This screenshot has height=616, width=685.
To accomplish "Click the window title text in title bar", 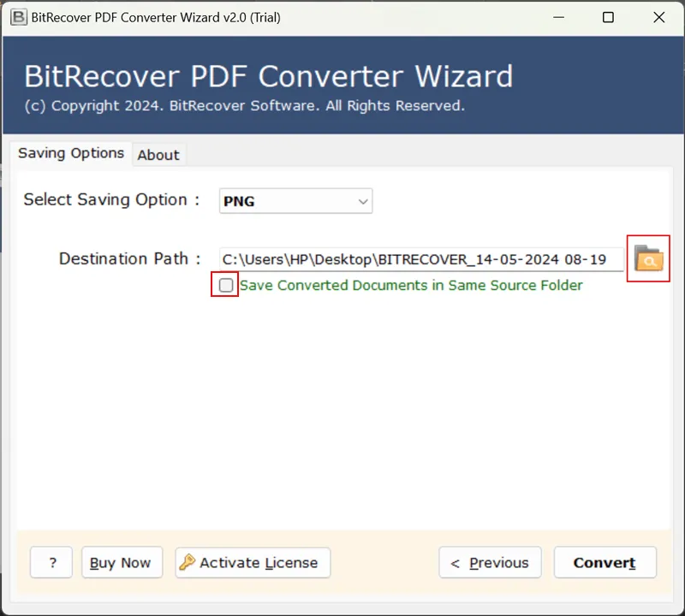I will pos(156,17).
